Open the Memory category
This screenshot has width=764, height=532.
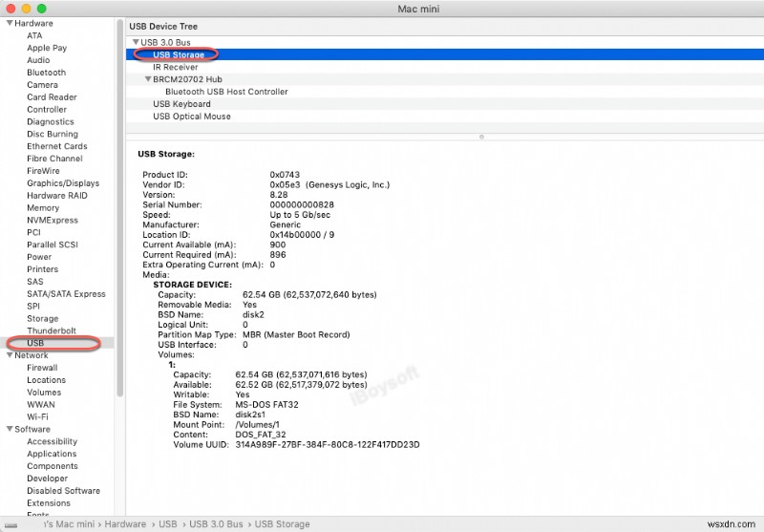(43, 207)
